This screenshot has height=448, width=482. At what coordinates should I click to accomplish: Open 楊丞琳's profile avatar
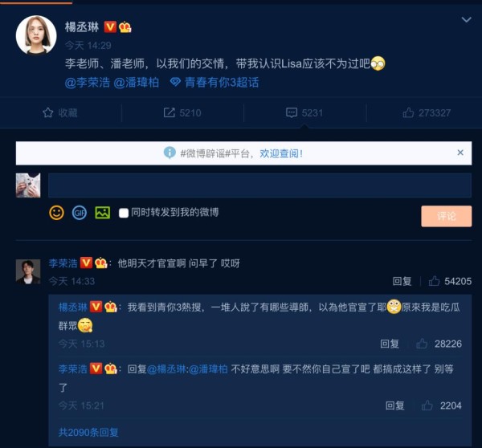36,35
